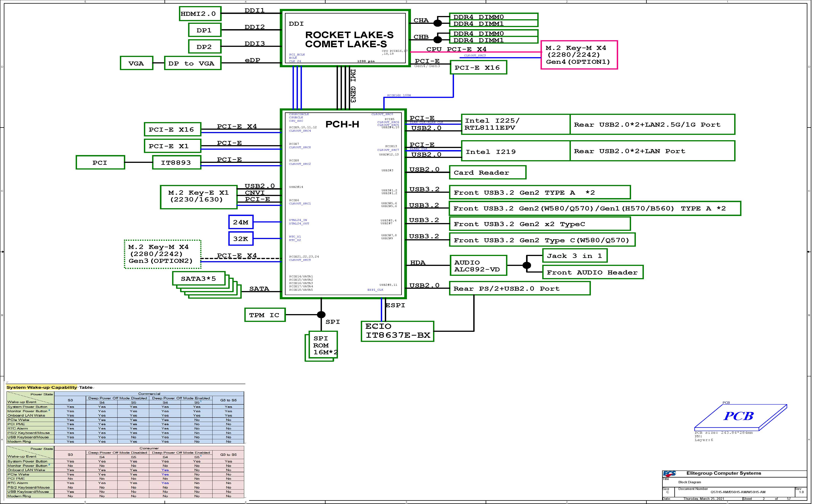The height and width of the screenshot is (504, 815).
Task: Select the IT8893 bridge block
Action: pyautogui.click(x=176, y=163)
